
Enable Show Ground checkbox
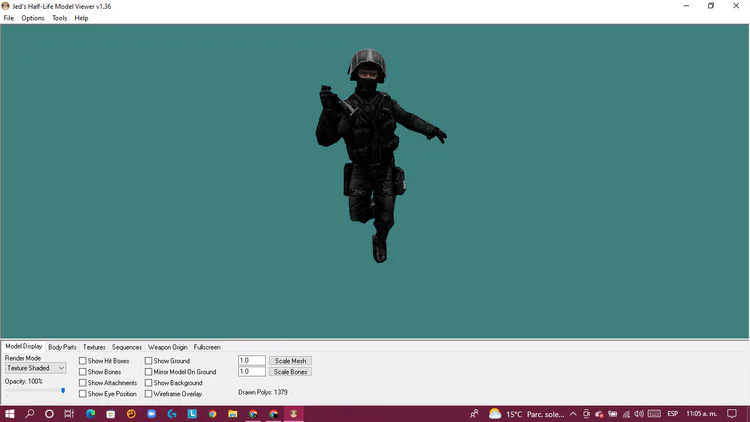(x=148, y=361)
